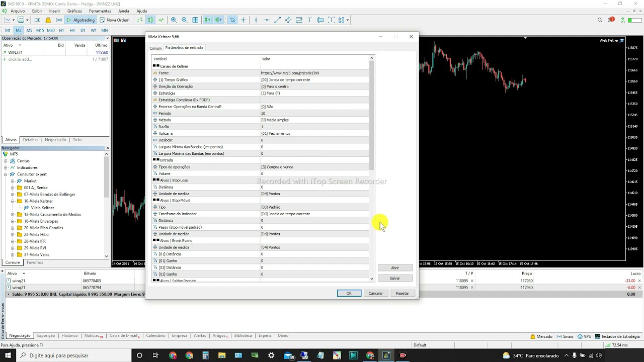Toggle chart shift icon
This screenshot has width=644, height=362.
tap(218, 20)
